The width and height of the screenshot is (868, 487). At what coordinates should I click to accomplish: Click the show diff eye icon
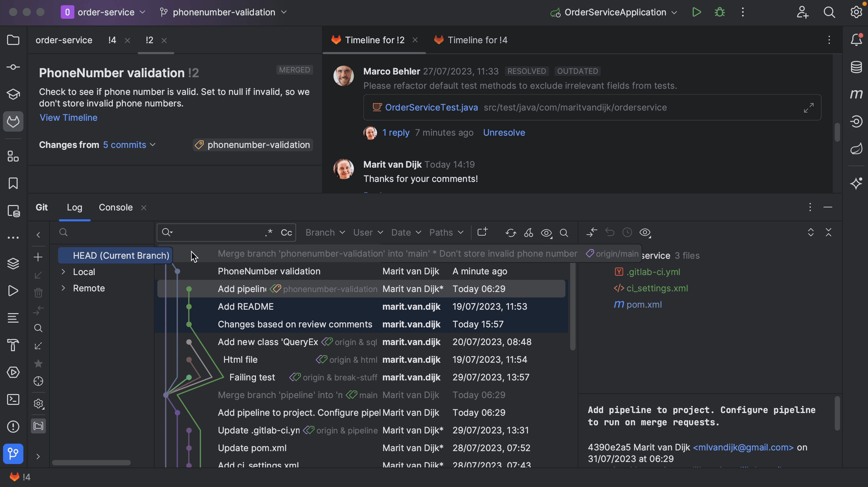coord(644,232)
